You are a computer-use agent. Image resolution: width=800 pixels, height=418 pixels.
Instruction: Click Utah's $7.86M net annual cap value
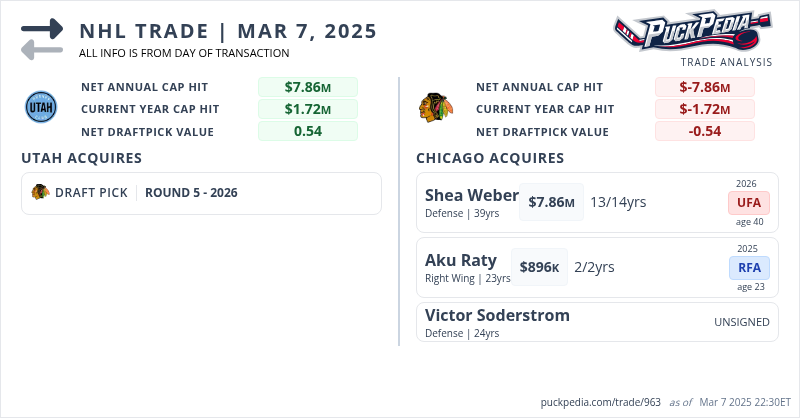pos(307,87)
